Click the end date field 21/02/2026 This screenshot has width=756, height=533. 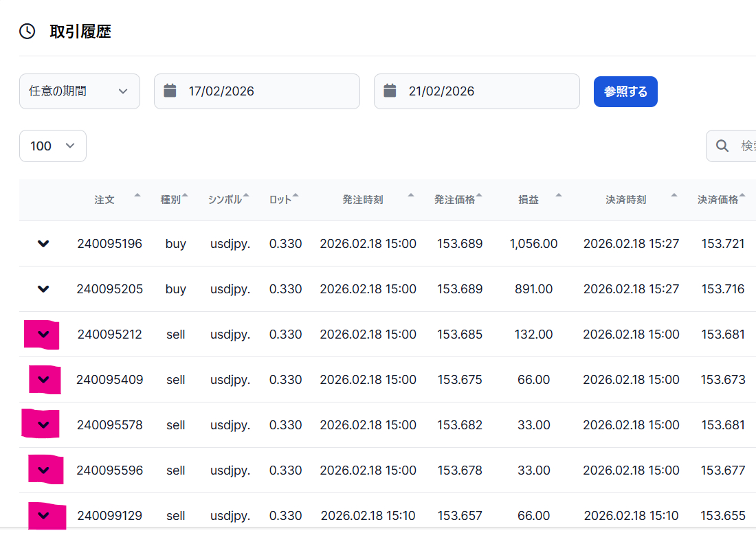click(x=477, y=91)
